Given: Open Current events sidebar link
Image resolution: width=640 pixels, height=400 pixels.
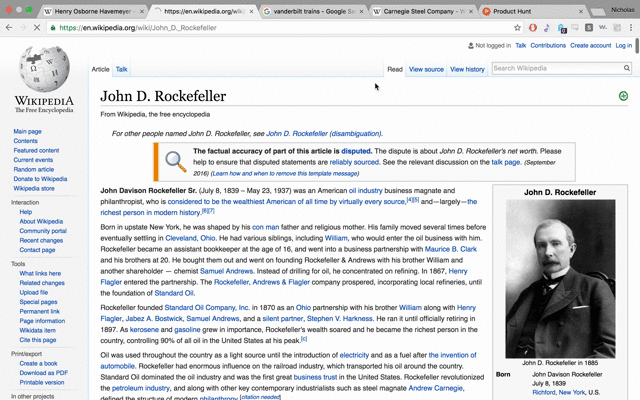Looking at the screenshot, I should click(x=33, y=160).
